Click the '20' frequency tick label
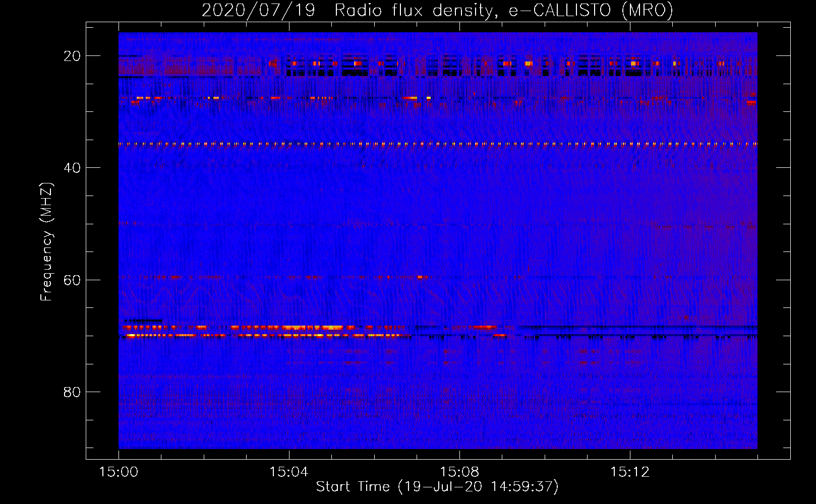 tap(72, 56)
